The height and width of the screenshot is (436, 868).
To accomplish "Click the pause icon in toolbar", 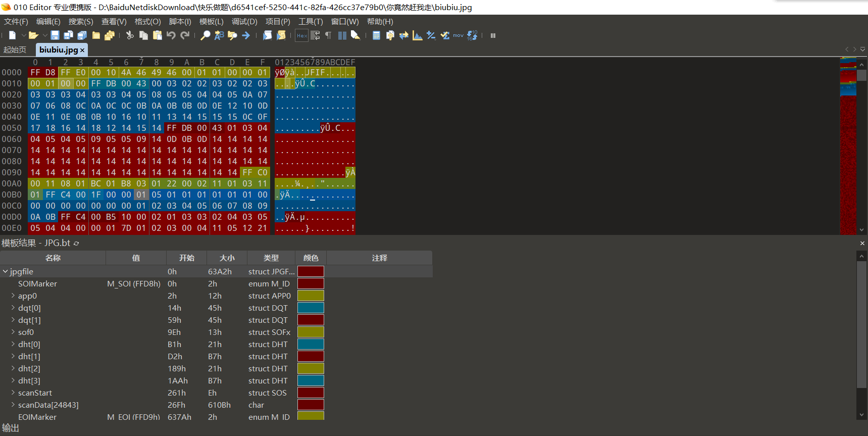I will 493,35.
